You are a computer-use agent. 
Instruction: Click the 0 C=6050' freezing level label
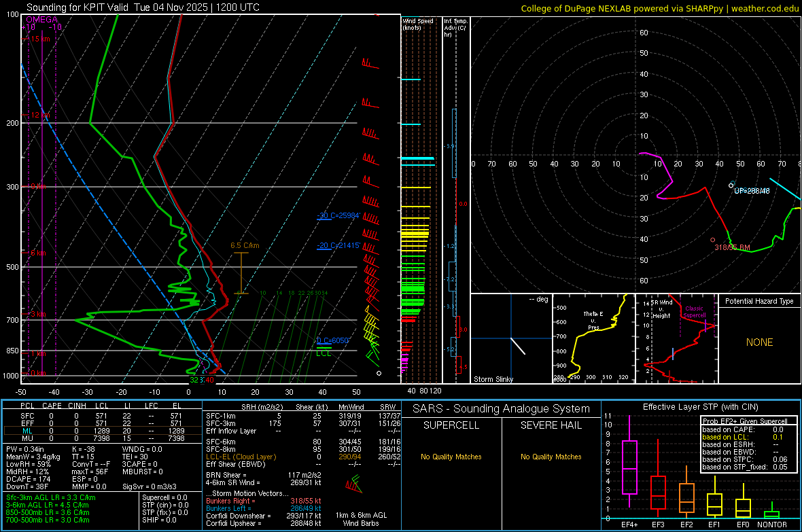333,340
